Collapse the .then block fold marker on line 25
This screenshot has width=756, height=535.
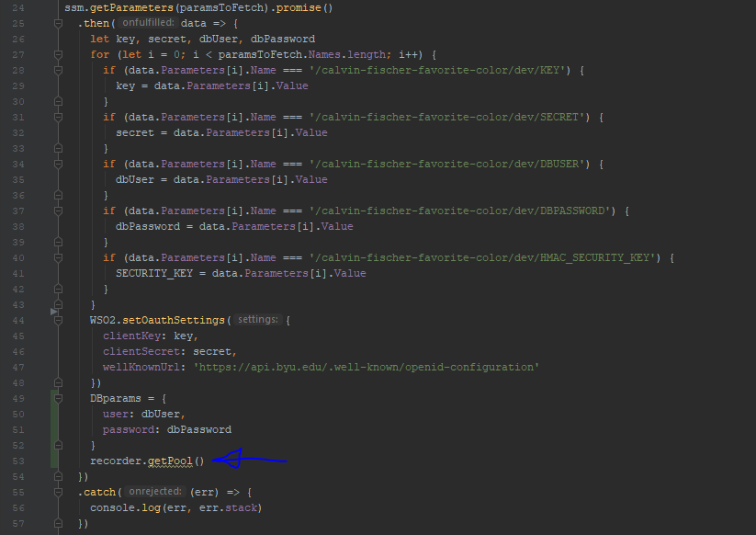click(x=59, y=23)
